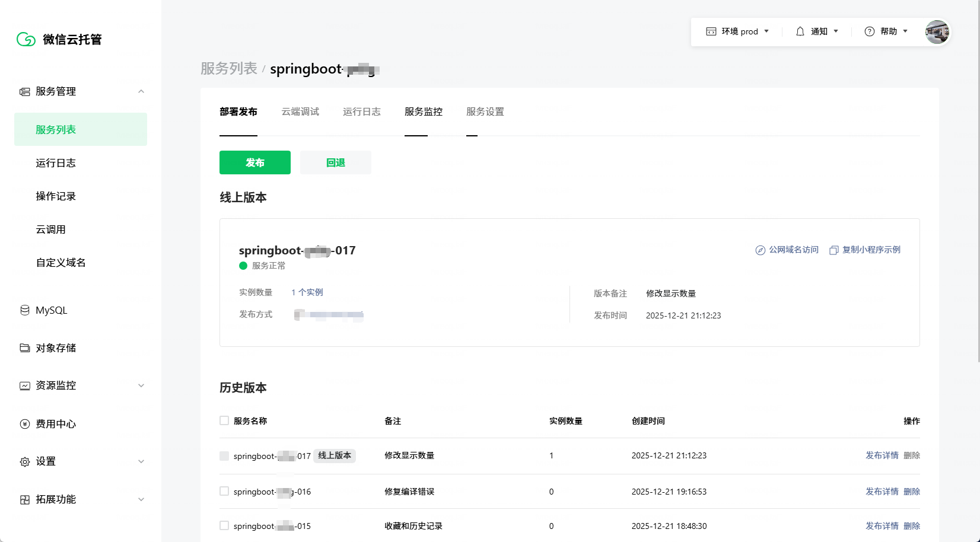
Task: Open the 环境 prod environment dropdown
Action: (x=737, y=31)
